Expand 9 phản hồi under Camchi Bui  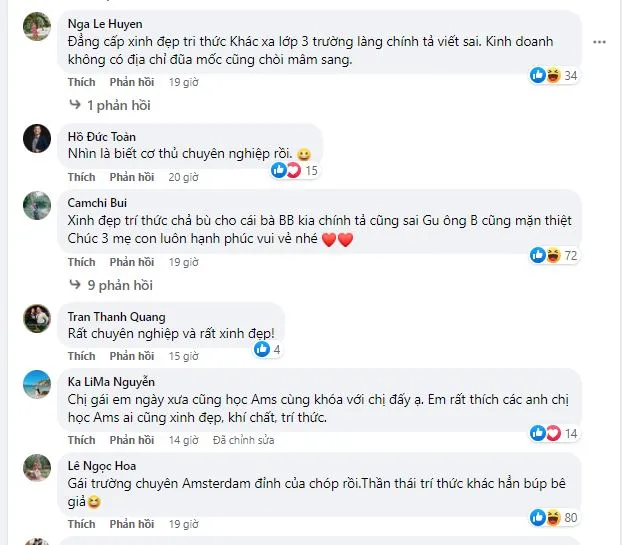114,284
